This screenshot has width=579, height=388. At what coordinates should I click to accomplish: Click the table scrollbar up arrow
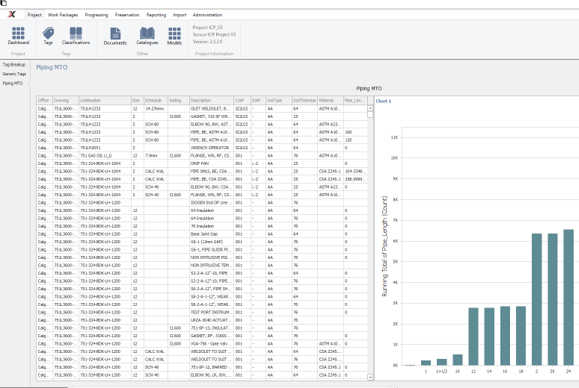click(370, 108)
